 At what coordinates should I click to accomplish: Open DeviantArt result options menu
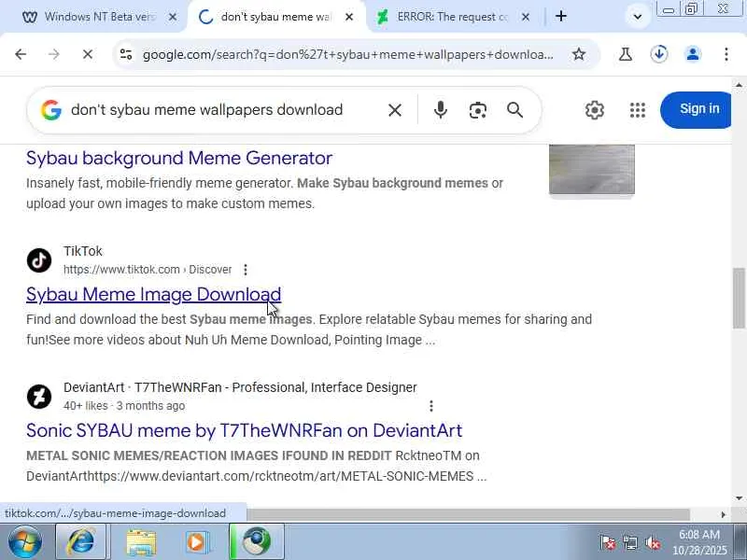pos(431,406)
